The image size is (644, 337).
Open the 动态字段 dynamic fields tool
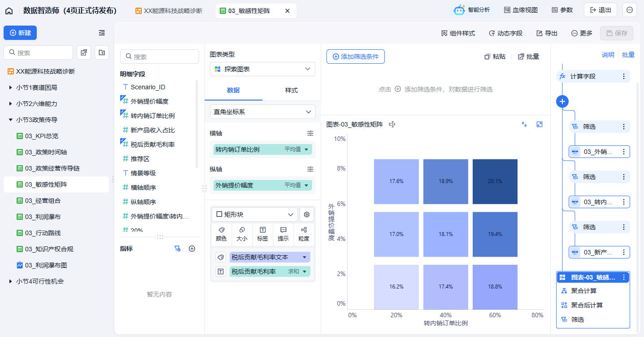click(x=505, y=33)
